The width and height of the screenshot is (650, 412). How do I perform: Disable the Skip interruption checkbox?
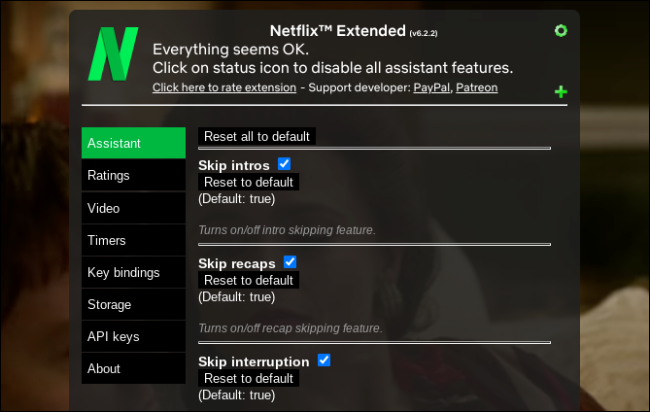click(x=324, y=359)
